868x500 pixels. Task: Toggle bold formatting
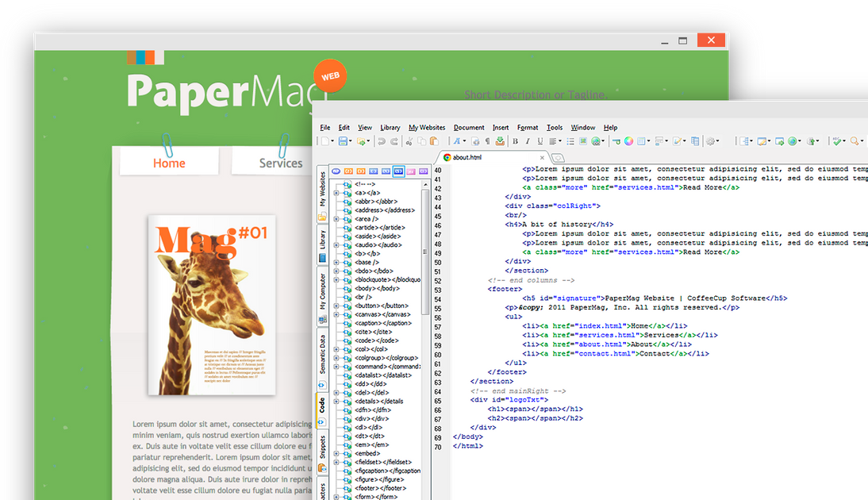515,140
